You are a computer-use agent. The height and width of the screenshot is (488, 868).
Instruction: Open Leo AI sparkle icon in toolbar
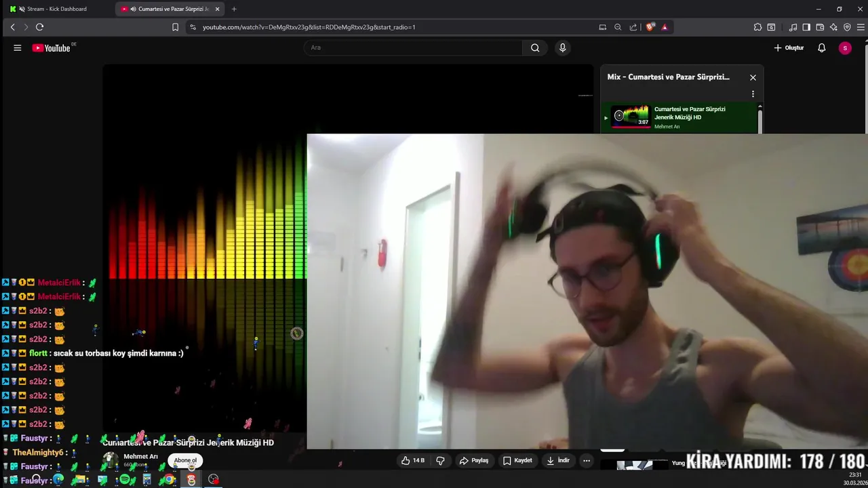point(833,27)
